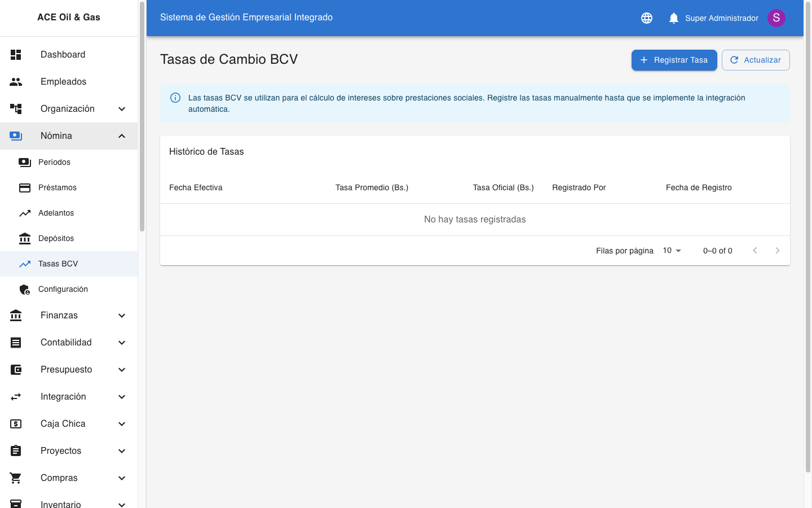Click the Dashboard icon in sidebar
Screen dimensions: 812x508
click(x=16, y=55)
